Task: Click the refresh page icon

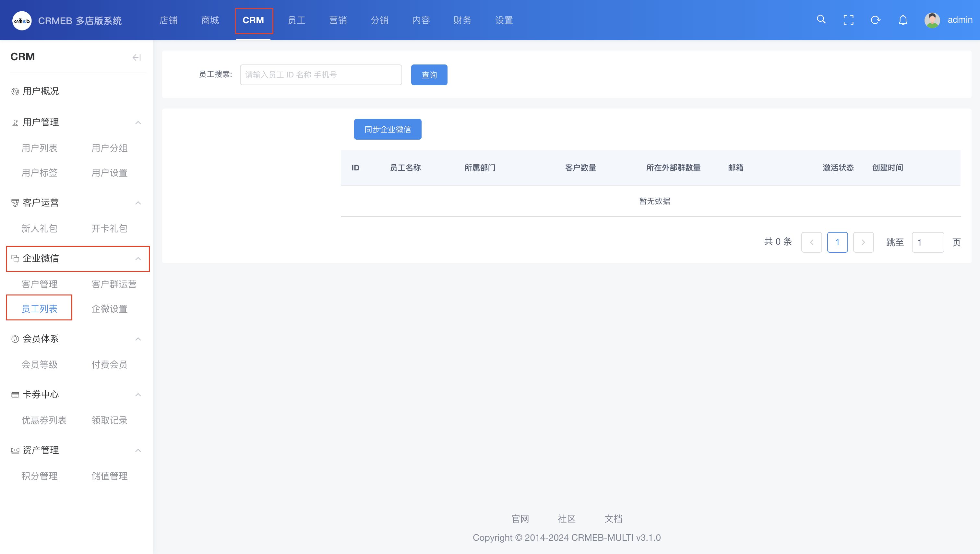Action: [875, 20]
